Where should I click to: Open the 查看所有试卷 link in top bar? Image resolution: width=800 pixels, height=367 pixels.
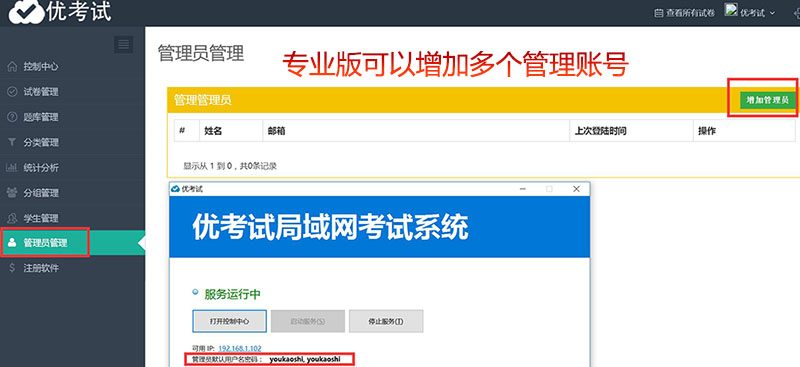pos(685,13)
